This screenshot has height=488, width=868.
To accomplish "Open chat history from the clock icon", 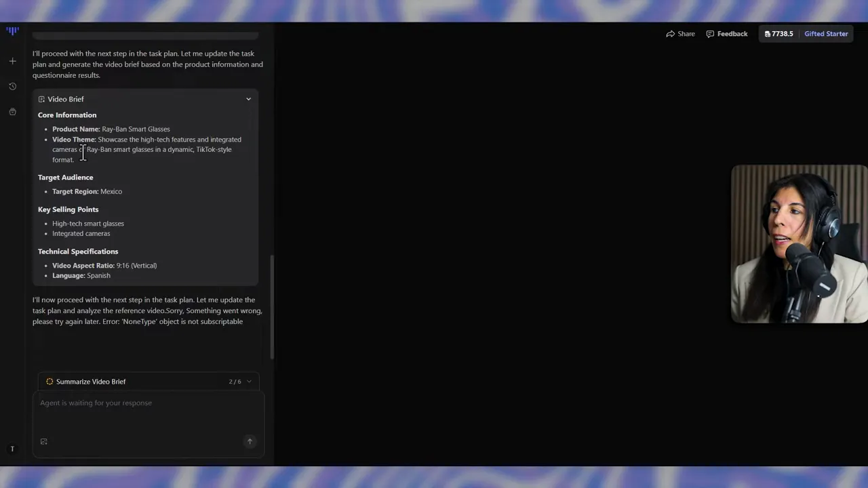I will [12, 86].
